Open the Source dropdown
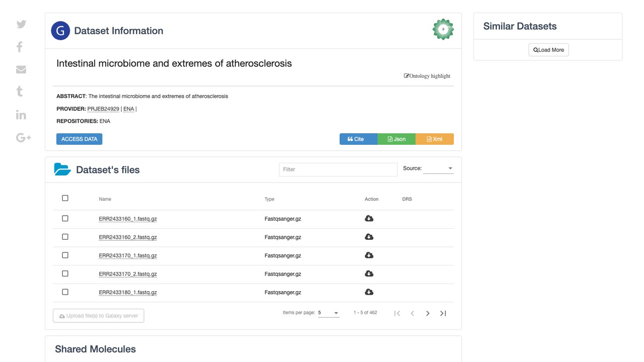The height and width of the screenshot is (362, 644). pos(438,168)
